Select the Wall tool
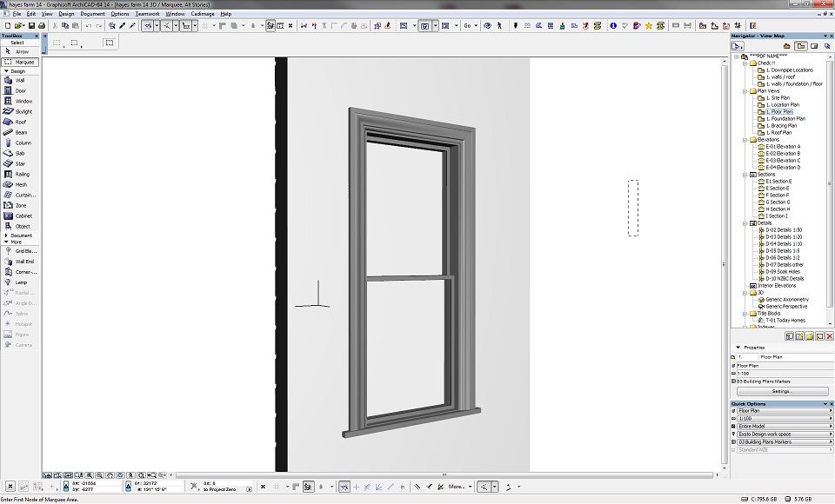 coord(19,80)
